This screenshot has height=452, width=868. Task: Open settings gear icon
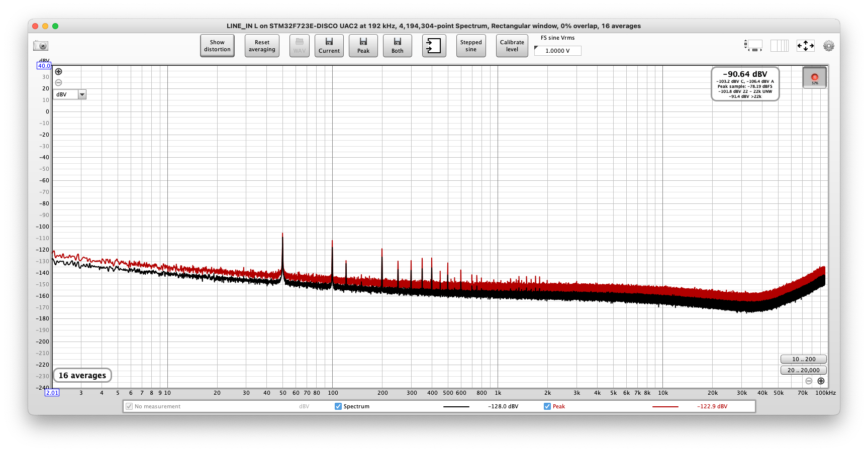click(x=829, y=46)
